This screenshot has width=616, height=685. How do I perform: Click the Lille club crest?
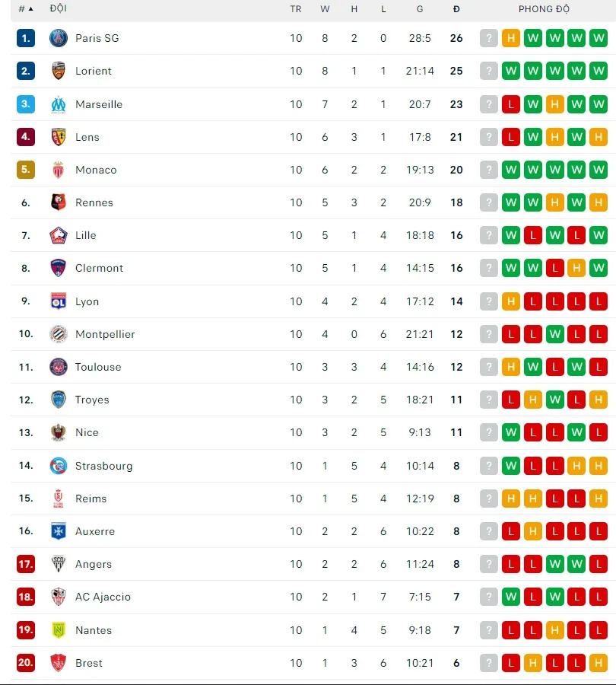[59, 235]
